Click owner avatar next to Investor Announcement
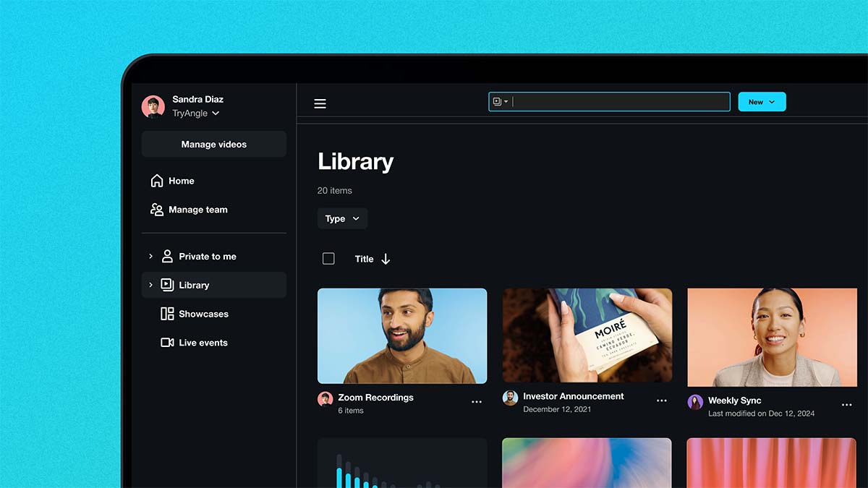This screenshot has height=488, width=868. (x=511, y=398)
